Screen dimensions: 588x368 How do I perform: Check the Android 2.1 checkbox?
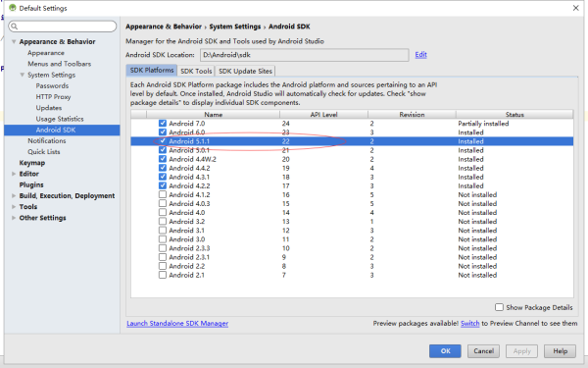(x=163, y=275)
